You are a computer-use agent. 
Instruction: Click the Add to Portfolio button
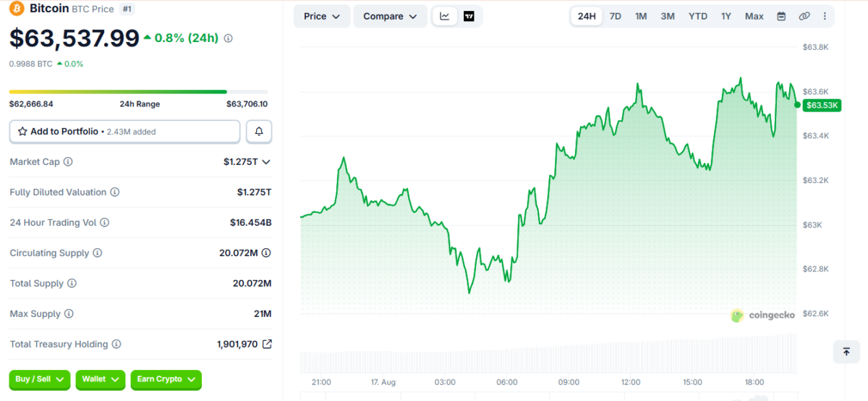[124, 132]
